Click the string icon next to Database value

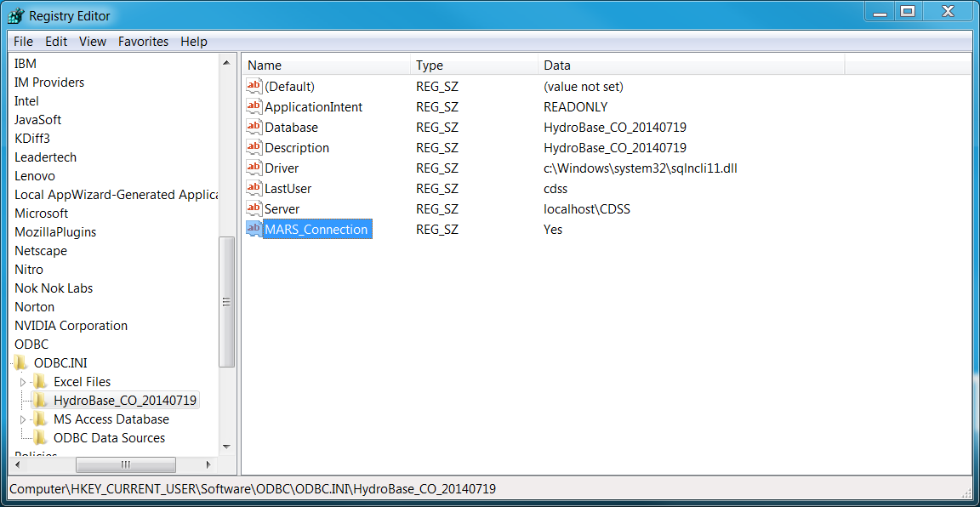click(x=254, y=127)
